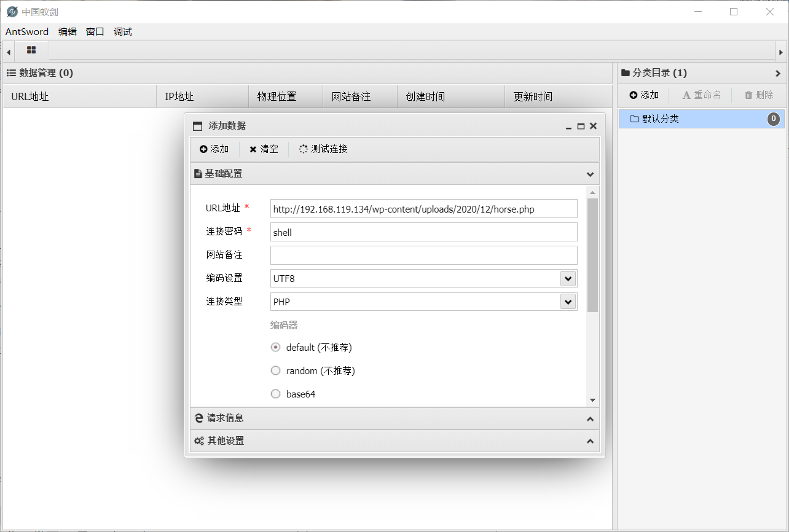Sort by the IP地址 column header
Image resolution: width=789 pixels, height=532 pixels.
pos(203,96)
